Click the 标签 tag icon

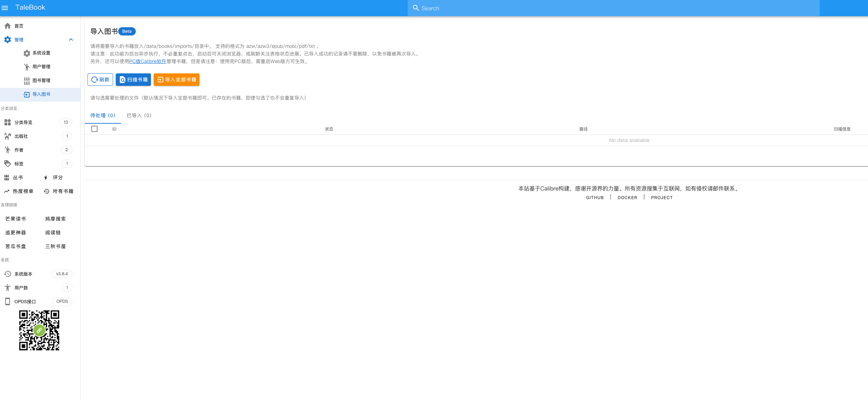[8, 164]
